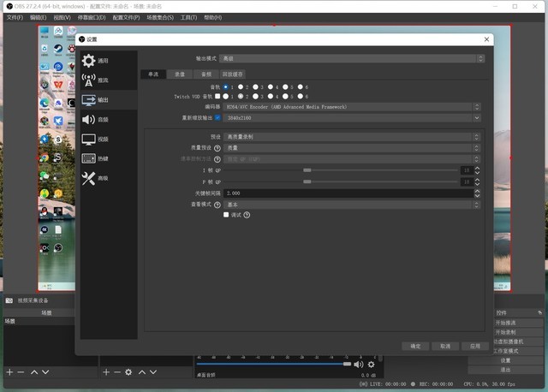Click 开始录制 in the controls panel
Viewport: 548px width, 392px height.
click(505, 332)
